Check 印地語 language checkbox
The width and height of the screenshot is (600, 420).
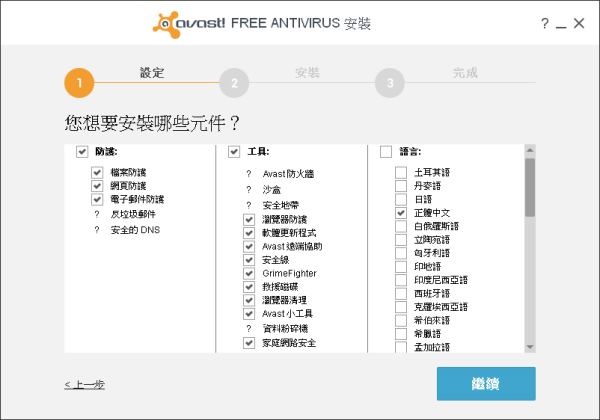point(401,266)
